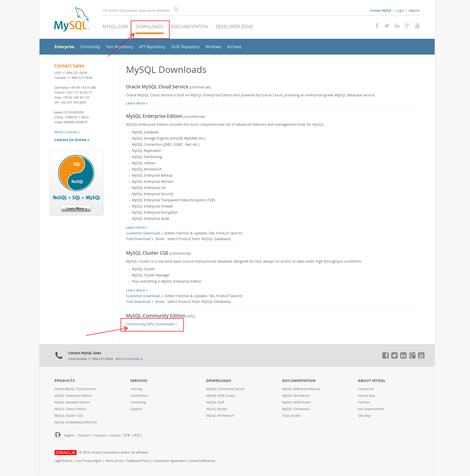Image resolution: width=470 pixels, height=476 pixels.
Task: Click Trial Download under Enterprise Edition
Action: 140,239
